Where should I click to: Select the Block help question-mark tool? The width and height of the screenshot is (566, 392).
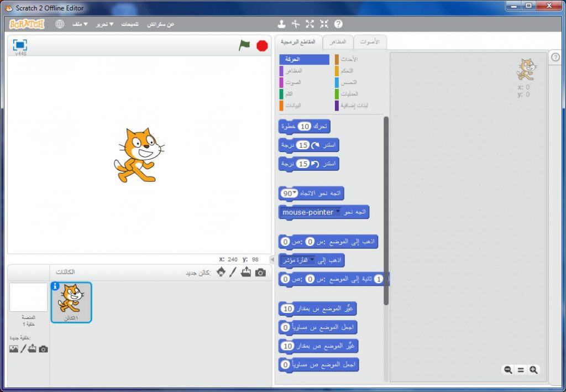point(338,24)
